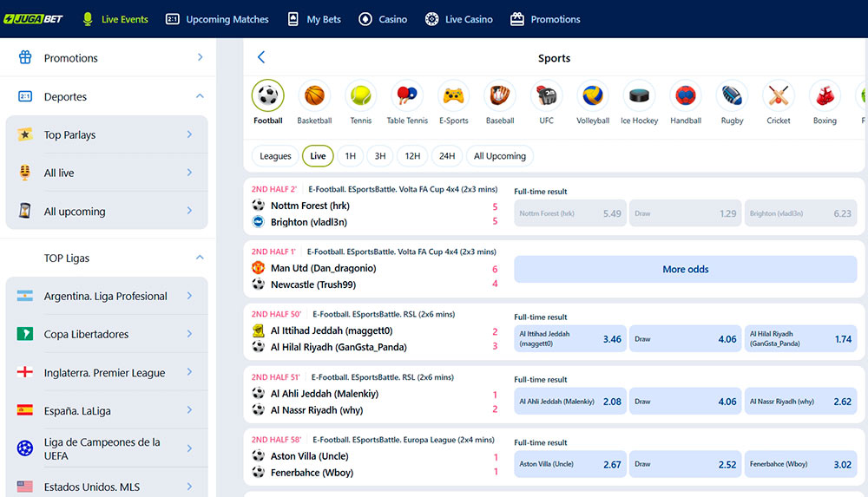The image size is (868, 497).
Task: Open the Table Tennis sport icon
Action: click(x=407, y=95)
